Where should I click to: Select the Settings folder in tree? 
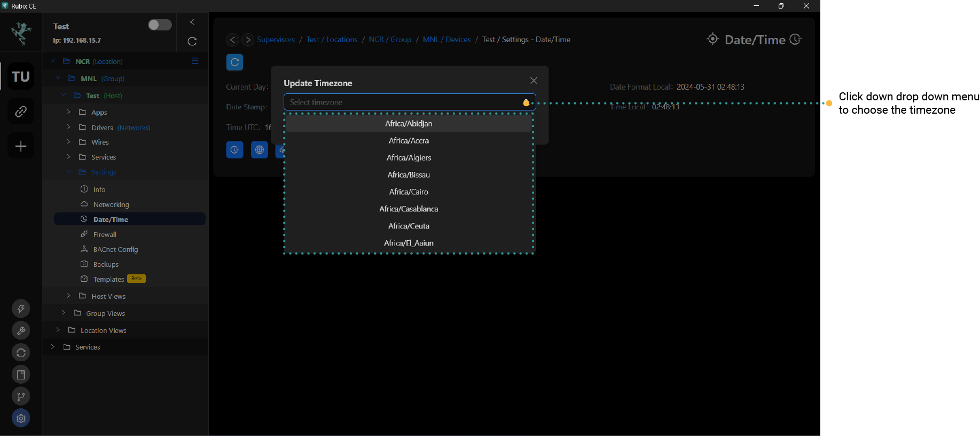point(104,172)
